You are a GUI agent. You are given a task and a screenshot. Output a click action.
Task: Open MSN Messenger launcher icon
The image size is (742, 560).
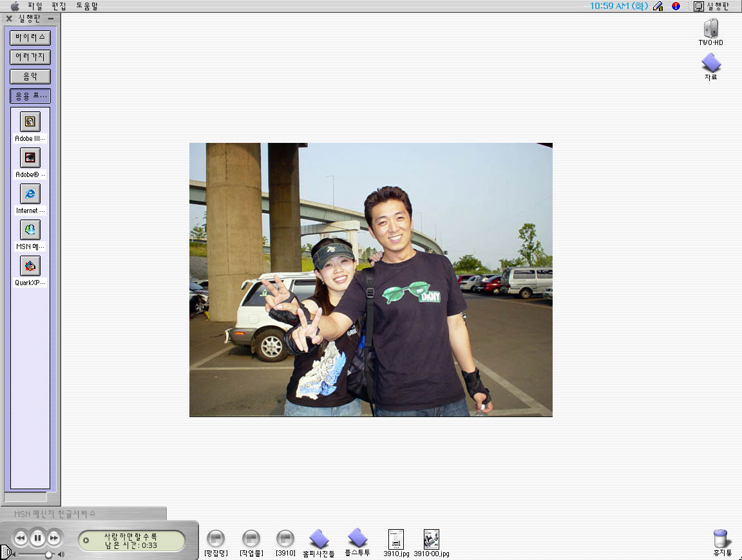pyautogui.click(x=30, y=230)
